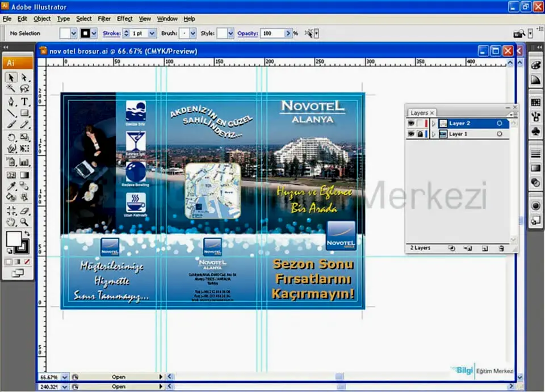This screenshot has height=392, width=545.
Task: Open the Effect menu
Action: pos(124,19)
